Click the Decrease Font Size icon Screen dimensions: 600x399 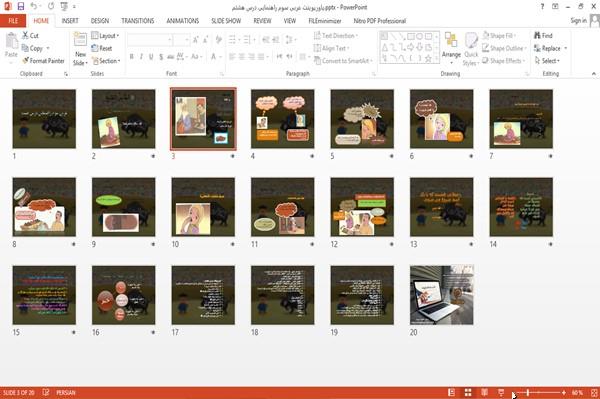[x=206, y=39]
